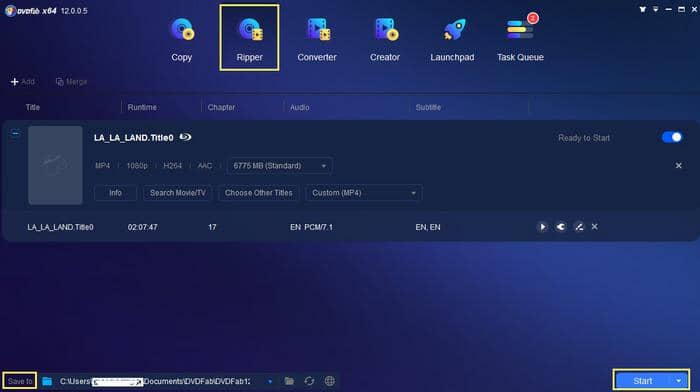Open the Converter module
The height and width of the screenshot is (392, 700).
click(x=317, y=39)
